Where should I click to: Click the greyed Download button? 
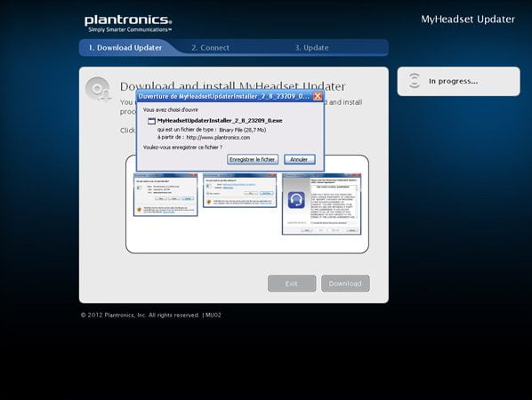click(x=345, y=284)
